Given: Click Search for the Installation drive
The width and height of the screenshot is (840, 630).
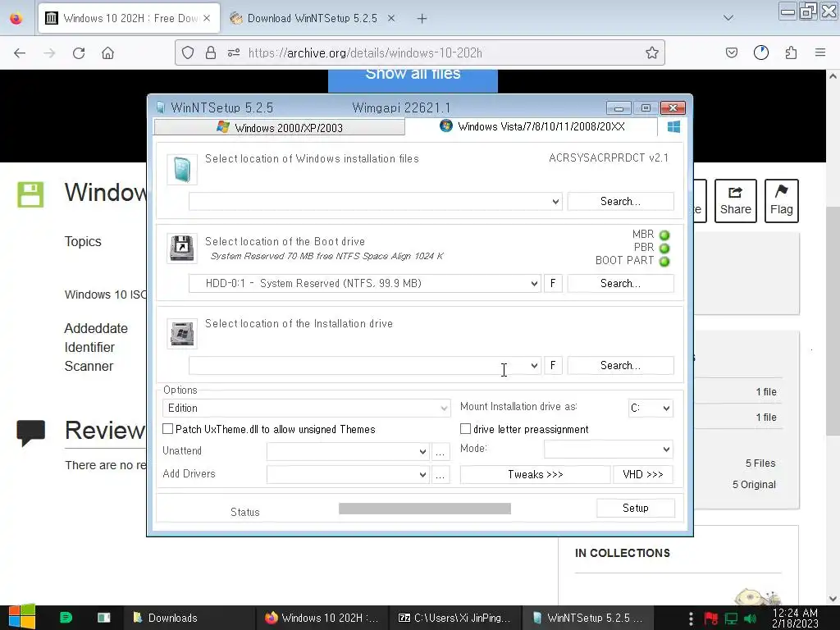Looking at the screenshot, I should [x=620, y=365].
